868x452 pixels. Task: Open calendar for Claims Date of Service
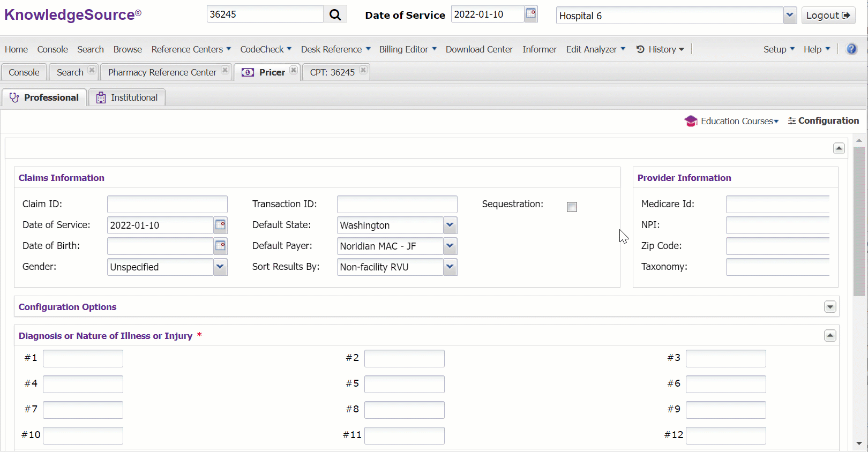tap(220, 225)
